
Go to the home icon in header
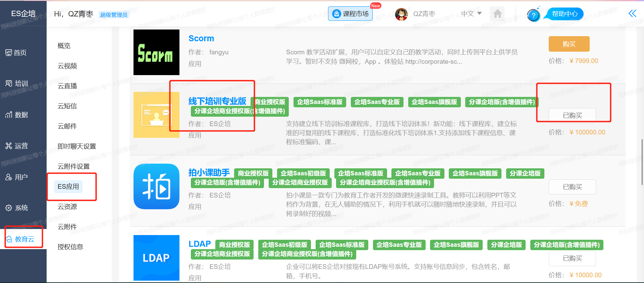(497, 14)
